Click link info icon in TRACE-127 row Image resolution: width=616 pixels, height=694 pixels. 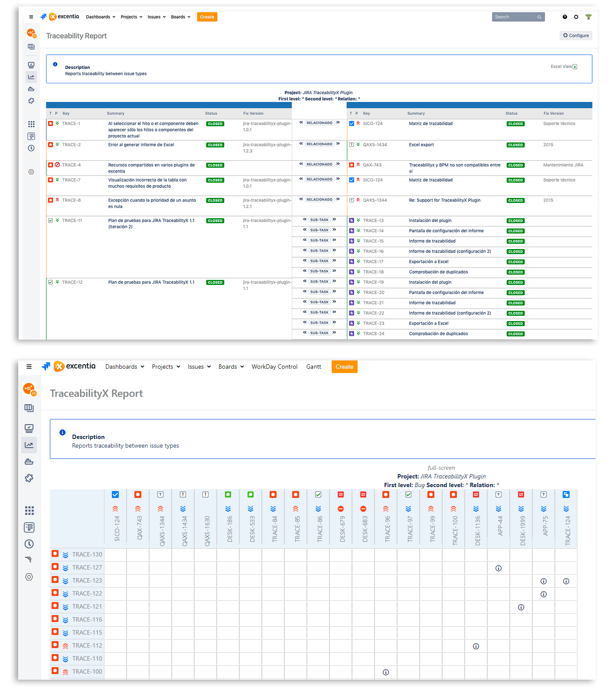pos(499,568)
